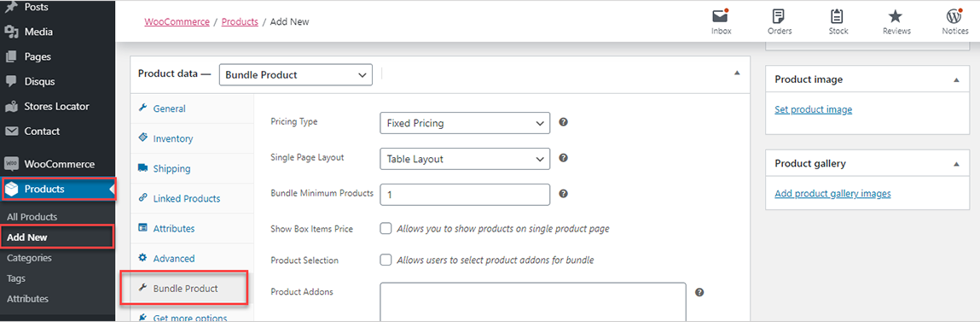
Task: Open the Single Page Layout dropdown
Action: pyautogui.click(x=465, y=159)
